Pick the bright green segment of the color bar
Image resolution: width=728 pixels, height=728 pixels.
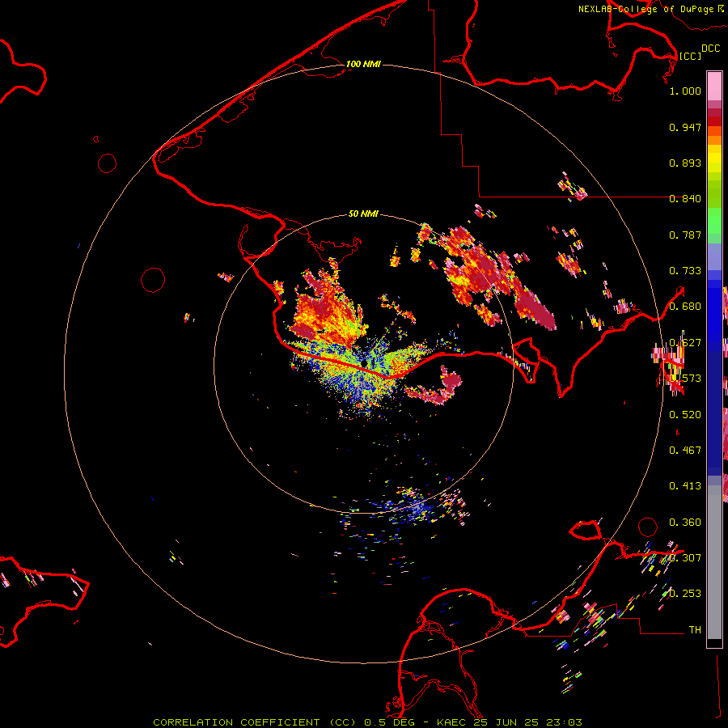click(x=714, y=221)
